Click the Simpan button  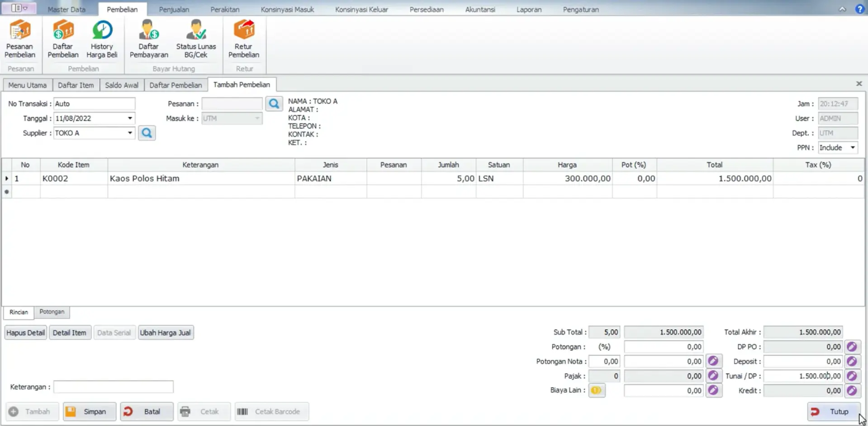click(90, 412)
